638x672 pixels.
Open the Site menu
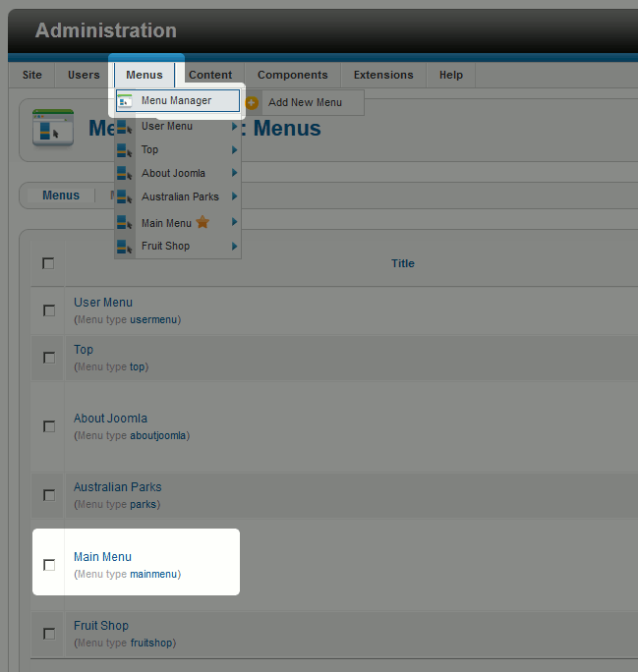pos(32,75)
